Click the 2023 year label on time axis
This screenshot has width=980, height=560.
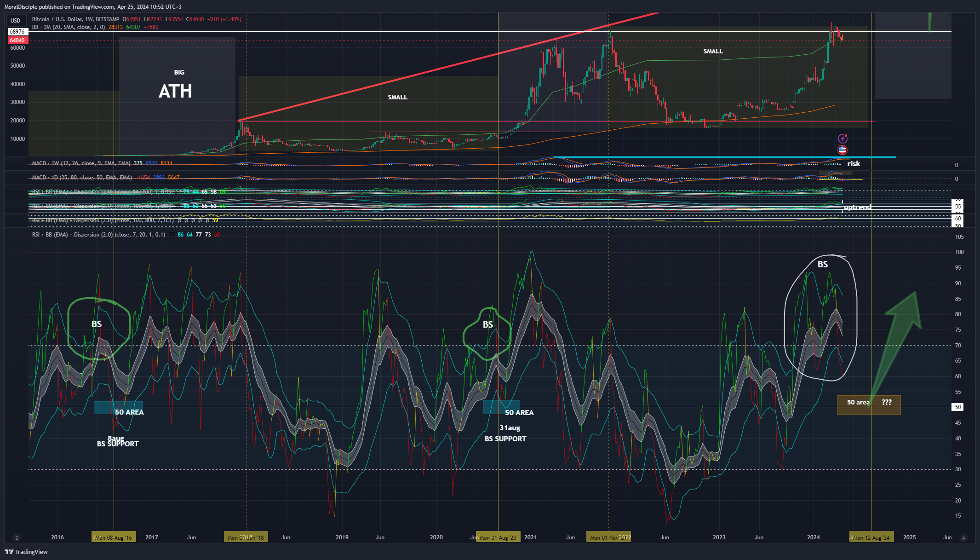(719, 537)
